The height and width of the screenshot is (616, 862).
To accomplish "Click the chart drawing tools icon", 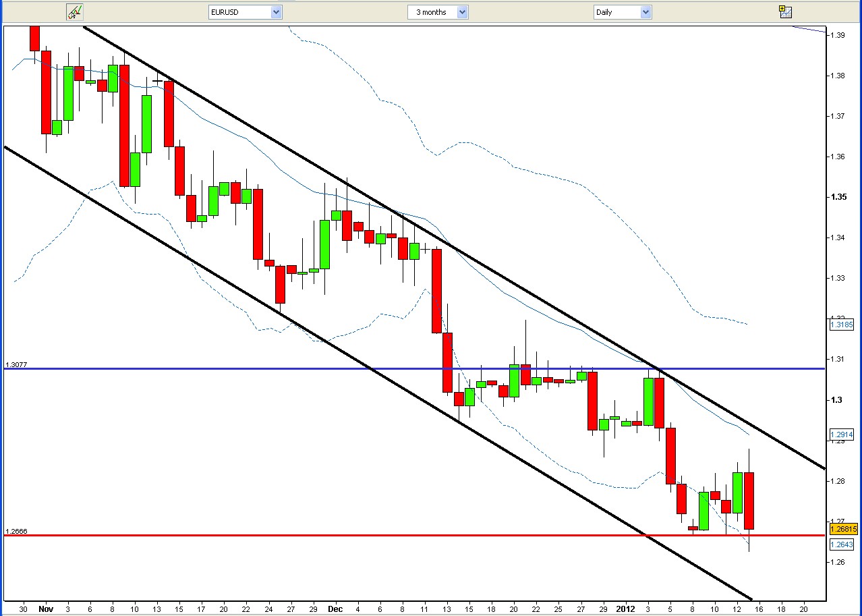I will click(74, 11).
